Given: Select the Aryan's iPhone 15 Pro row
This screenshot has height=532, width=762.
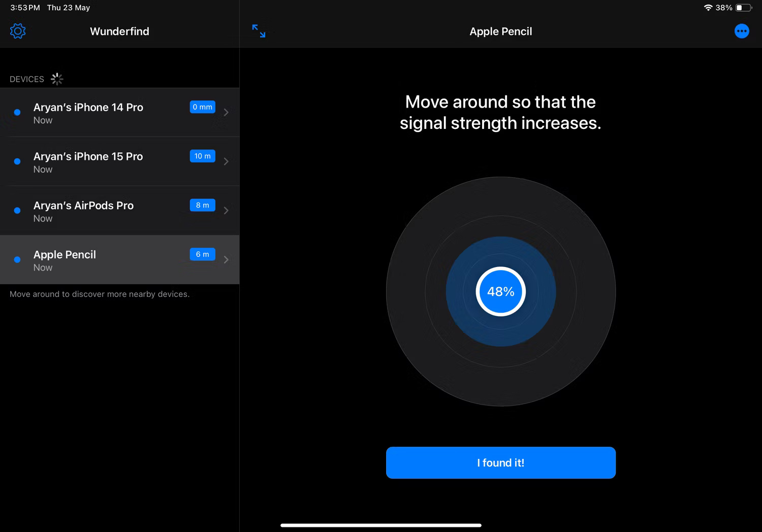Looking at the screenshot, I should (x=102, y=161).
